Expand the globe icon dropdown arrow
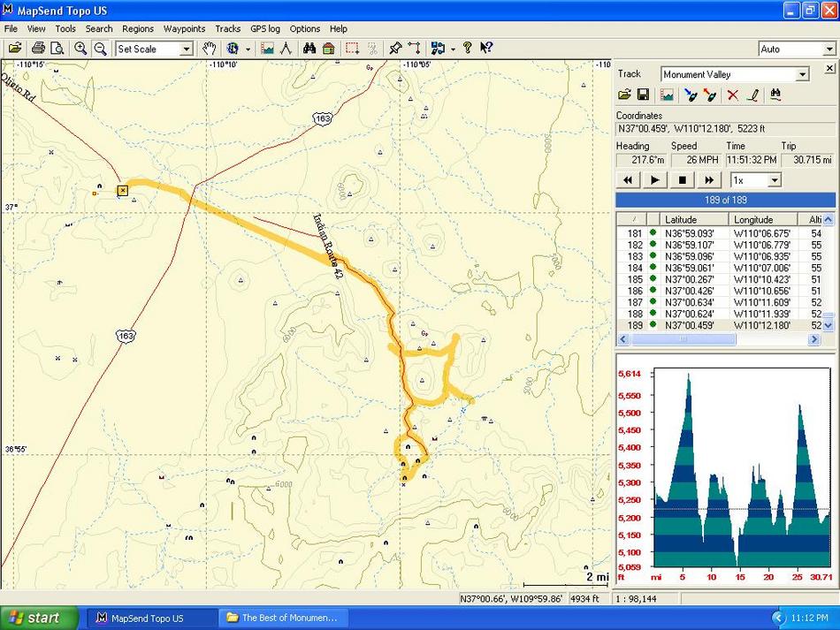This screenshot has width=840, height=630. click(248, 49)
